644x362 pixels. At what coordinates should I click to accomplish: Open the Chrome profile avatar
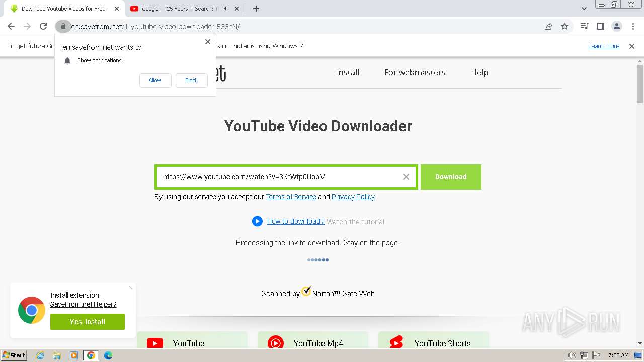616,26
